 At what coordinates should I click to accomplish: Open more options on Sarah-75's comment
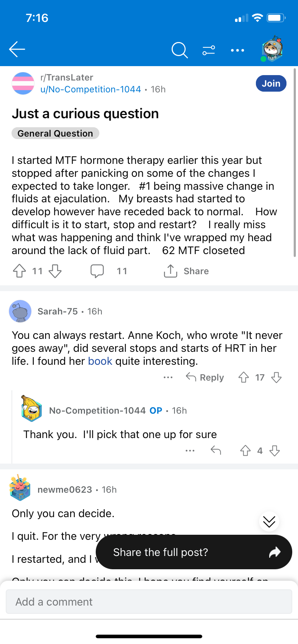[168, 377]
